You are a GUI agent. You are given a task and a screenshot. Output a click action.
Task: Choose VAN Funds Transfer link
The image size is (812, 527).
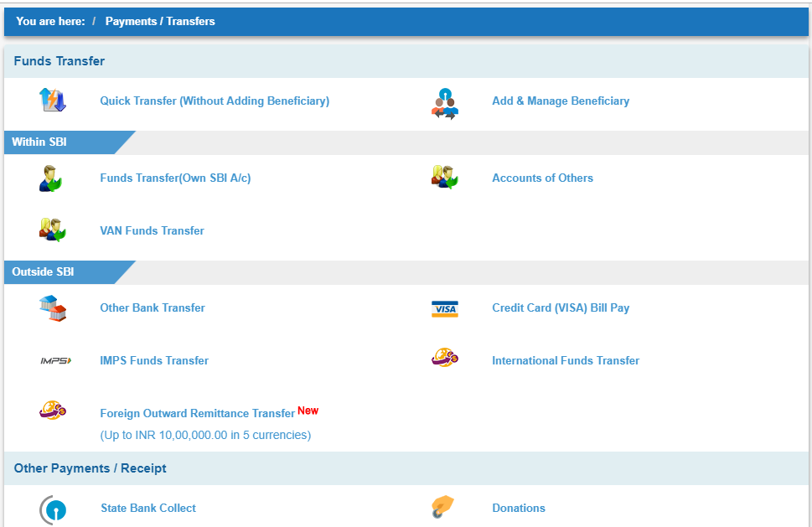152,231
